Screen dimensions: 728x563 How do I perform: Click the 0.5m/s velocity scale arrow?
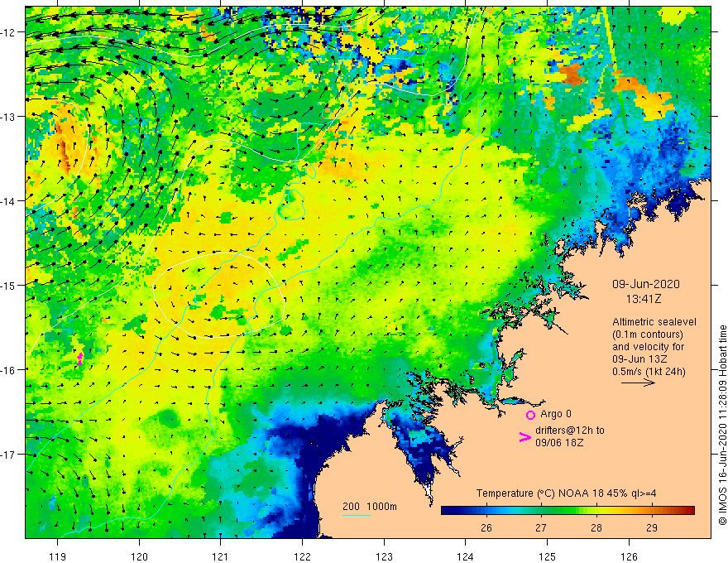click(x=638, y=383)
